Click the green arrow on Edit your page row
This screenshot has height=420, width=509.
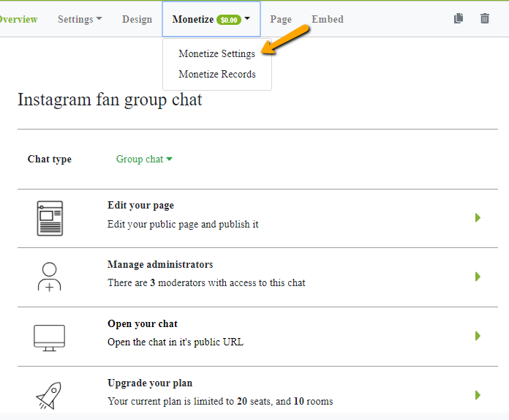click(478, 218)
